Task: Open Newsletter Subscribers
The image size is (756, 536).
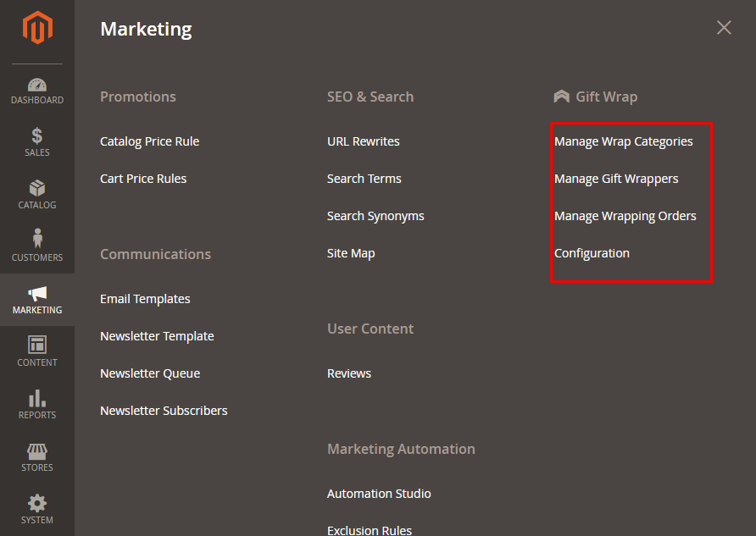Action: pos(164,411)
